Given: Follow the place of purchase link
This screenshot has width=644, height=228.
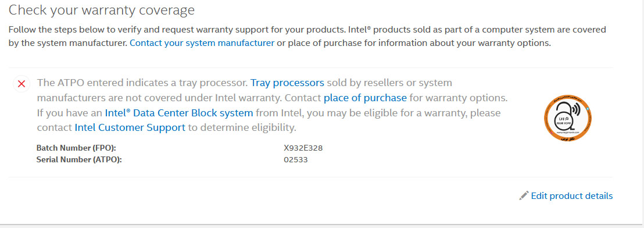Looking at the screenshot, I should point(365,98).
